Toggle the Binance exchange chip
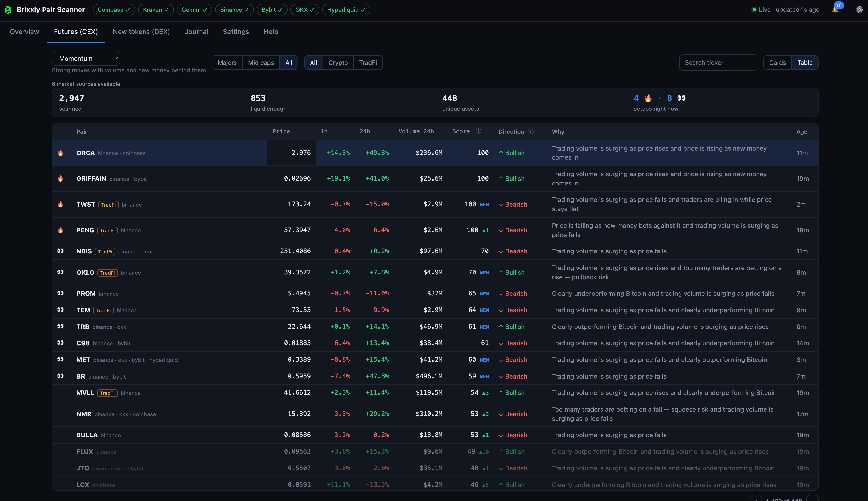The image size is (868, 501). (x=234, y=10)
